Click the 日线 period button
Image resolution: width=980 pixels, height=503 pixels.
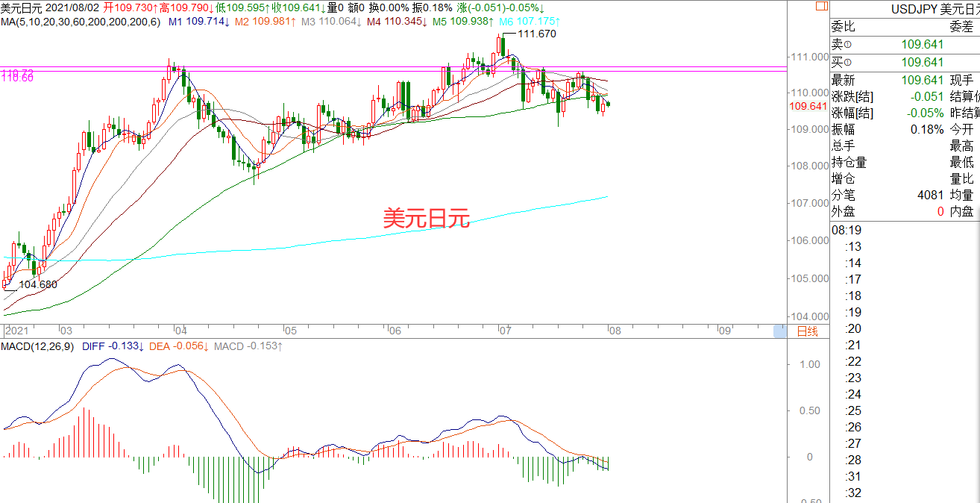[807, 331]
